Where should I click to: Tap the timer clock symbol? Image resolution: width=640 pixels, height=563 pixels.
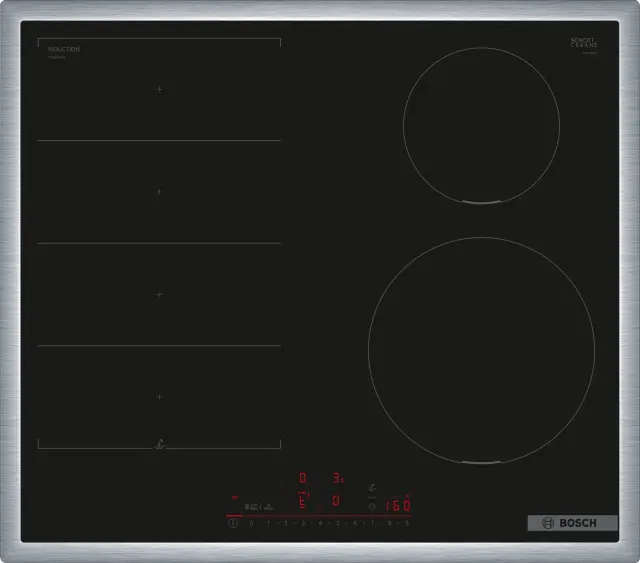pyautogui.click(x=372, y=507)
